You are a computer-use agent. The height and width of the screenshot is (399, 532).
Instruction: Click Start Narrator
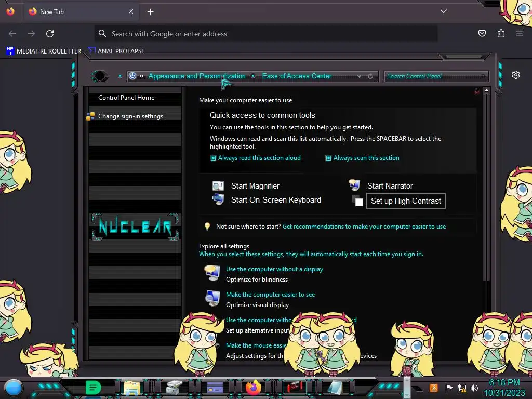[390, 186]
